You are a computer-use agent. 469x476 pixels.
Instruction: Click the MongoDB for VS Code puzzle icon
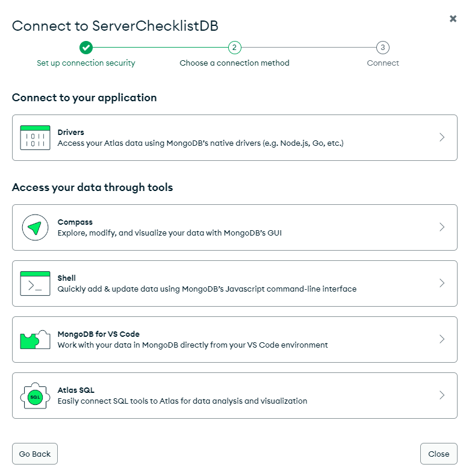coord(35,340)
